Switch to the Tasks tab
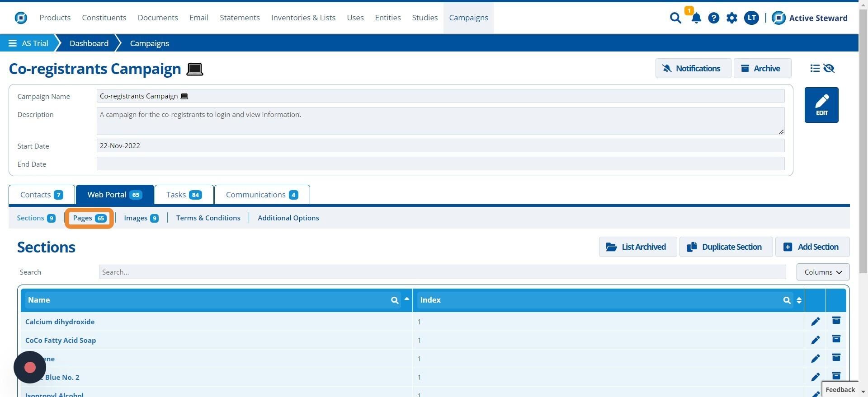The width and height of the screenshot is (868, 397). point(184,195)
